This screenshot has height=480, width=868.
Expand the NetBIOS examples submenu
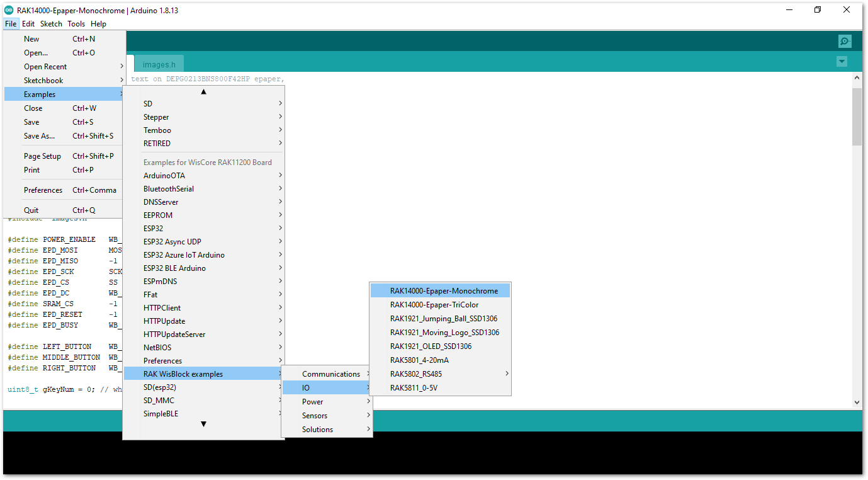point(203,348)
